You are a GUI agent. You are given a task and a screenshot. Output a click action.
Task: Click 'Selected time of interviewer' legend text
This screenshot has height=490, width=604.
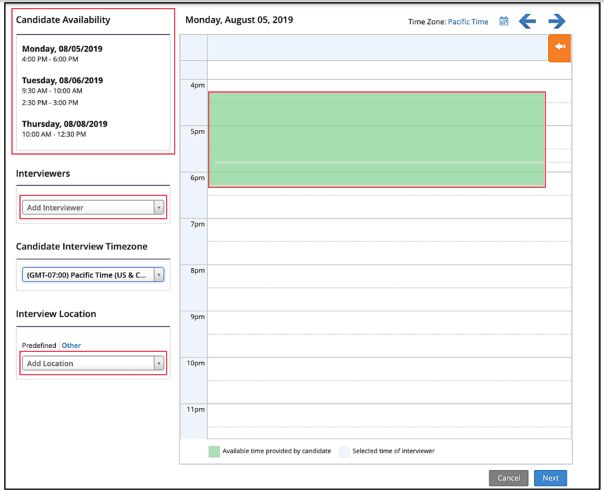(x=393, y=451)
